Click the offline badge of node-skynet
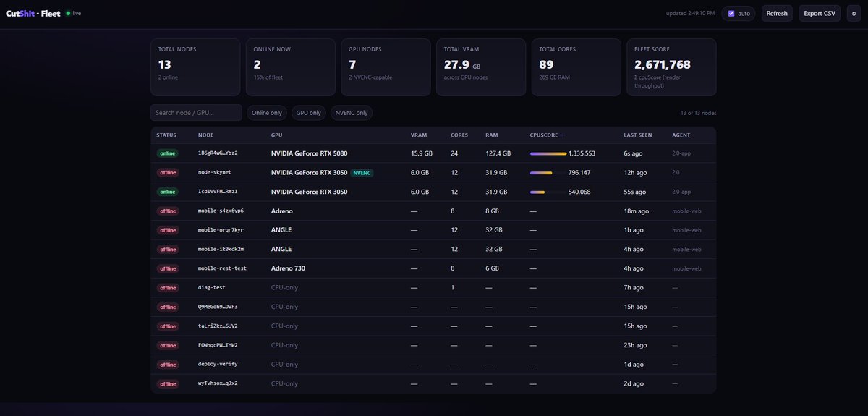The image size is (868, 416). (x=168, y=173)
